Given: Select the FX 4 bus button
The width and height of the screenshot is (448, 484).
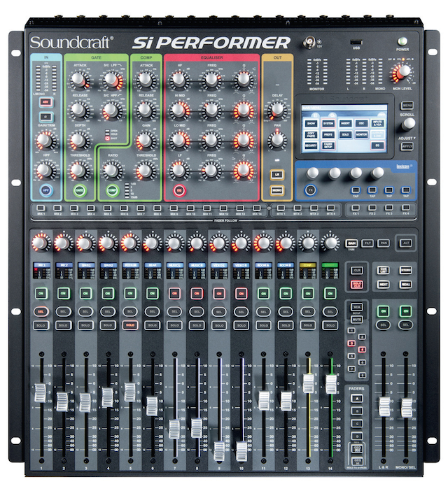Looking at the screenshot, I should pos(406,208).
